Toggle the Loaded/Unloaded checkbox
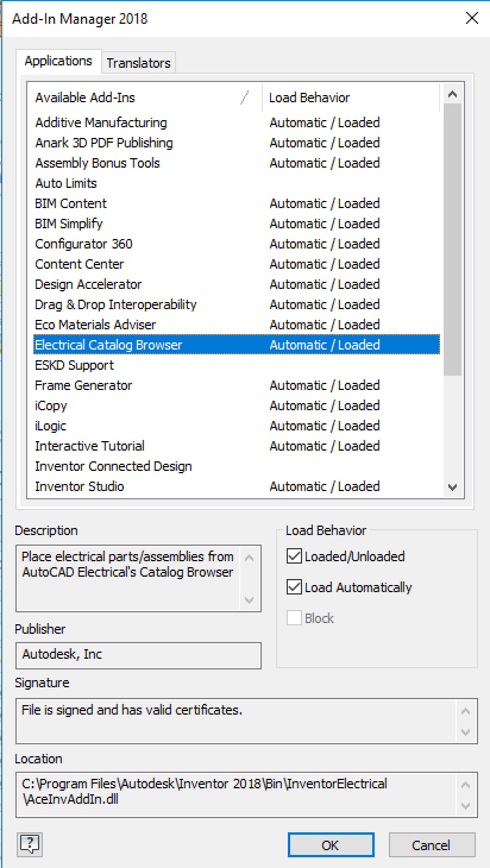This screenshot has height=868, width=490. click(x=294, y=556)
